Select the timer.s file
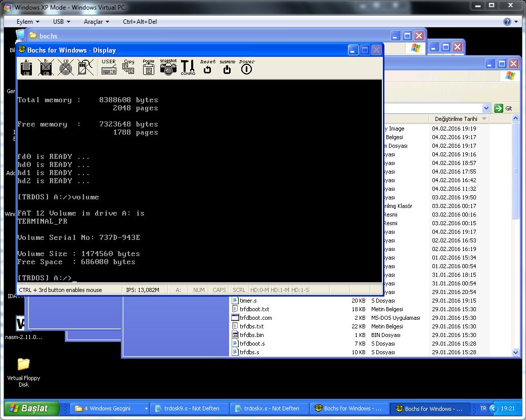The width and height of the screenshot is (526, 420). (248, 301)
